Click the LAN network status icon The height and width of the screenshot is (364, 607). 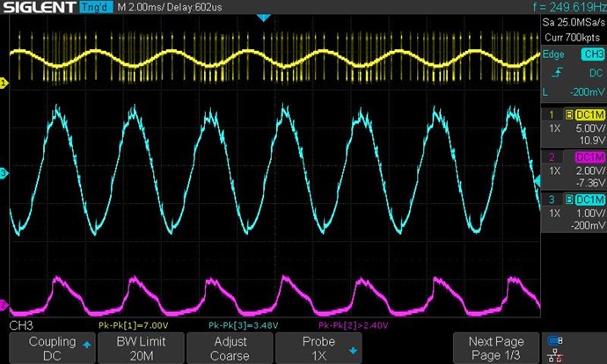click(x=555, y=355)
